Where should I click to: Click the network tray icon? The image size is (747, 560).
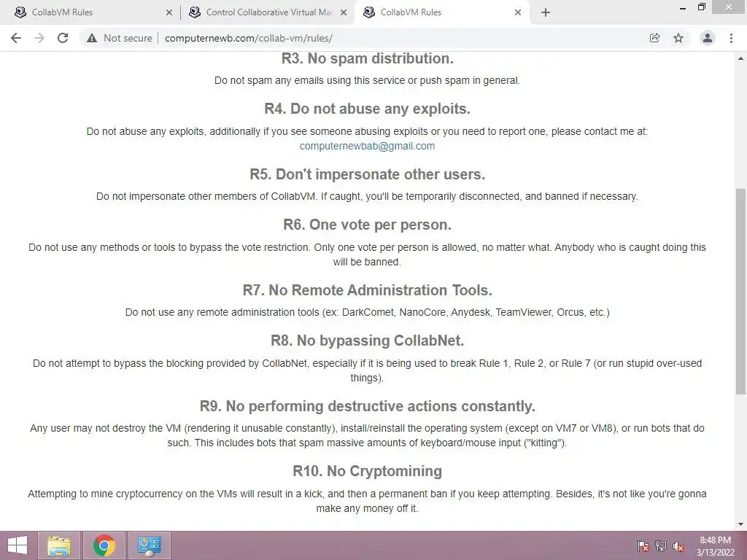tap(661, 545)
